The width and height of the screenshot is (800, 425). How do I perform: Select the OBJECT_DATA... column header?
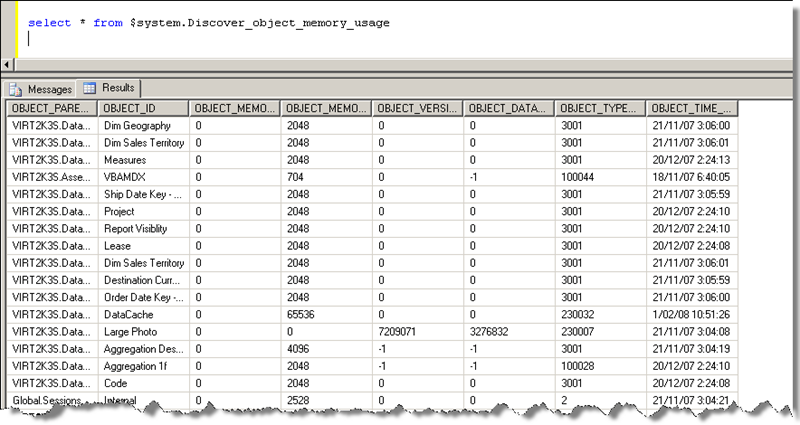click(x=509, y=108)
